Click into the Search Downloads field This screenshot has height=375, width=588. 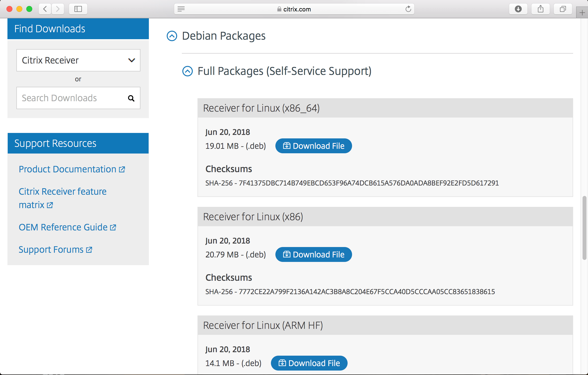(x=72, y=98)
